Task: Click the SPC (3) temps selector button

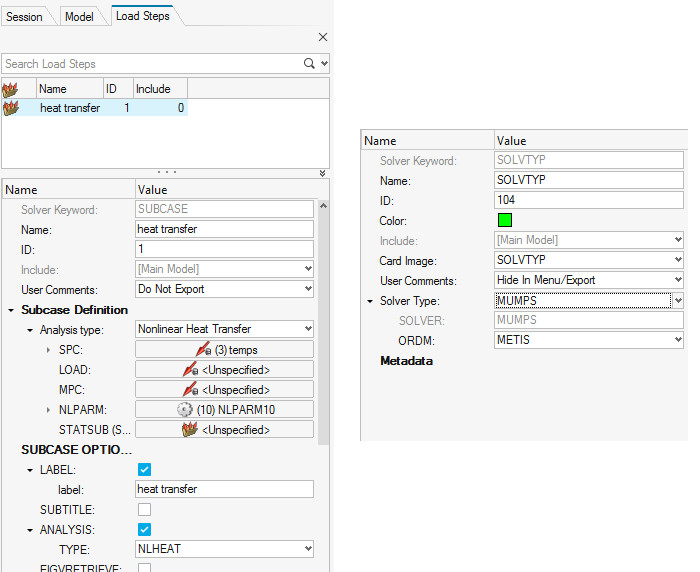Action: tap(224, 349)
